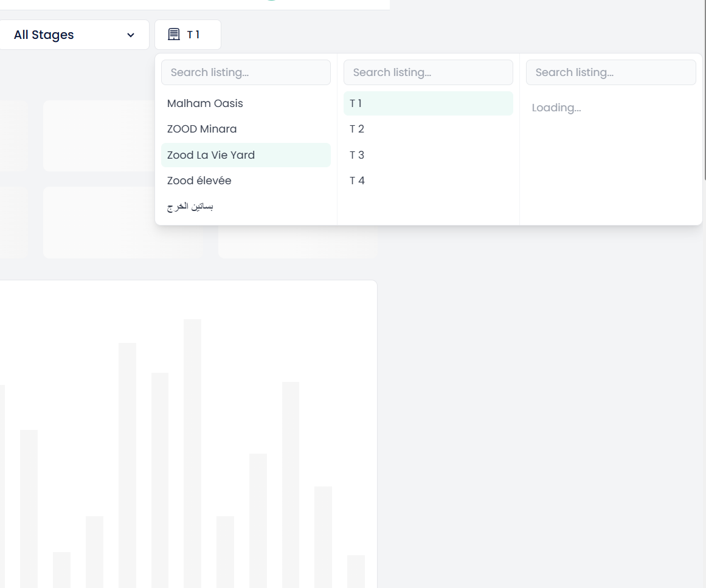Open the T 1 listing selector button
This screenshot has height=588, width=706.
(188, 35)
